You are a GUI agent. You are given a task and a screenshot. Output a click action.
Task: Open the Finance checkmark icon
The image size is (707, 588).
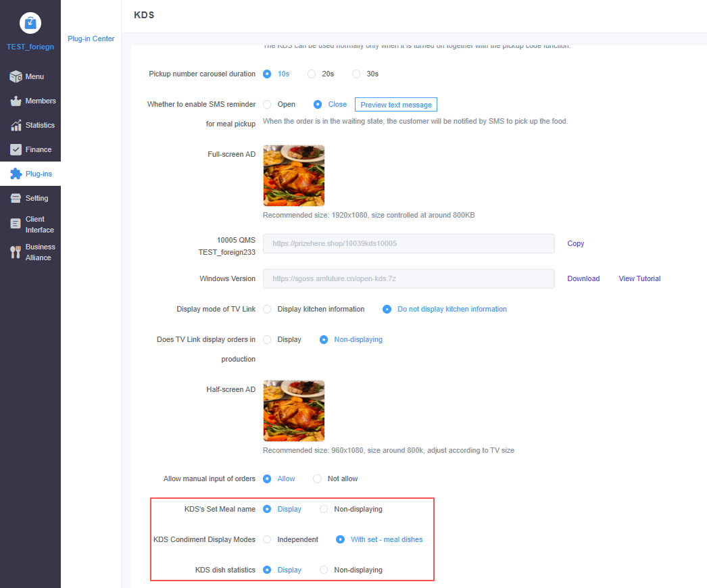(16, 150)
